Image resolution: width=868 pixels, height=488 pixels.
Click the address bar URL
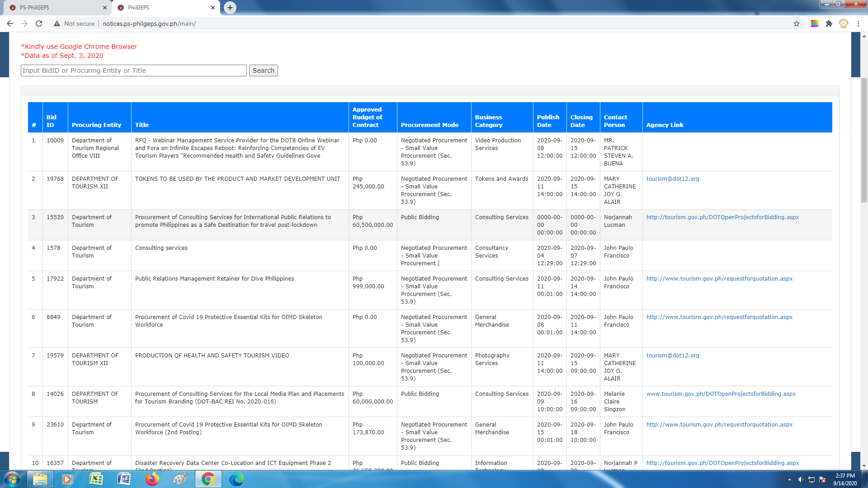pos(149,23)
